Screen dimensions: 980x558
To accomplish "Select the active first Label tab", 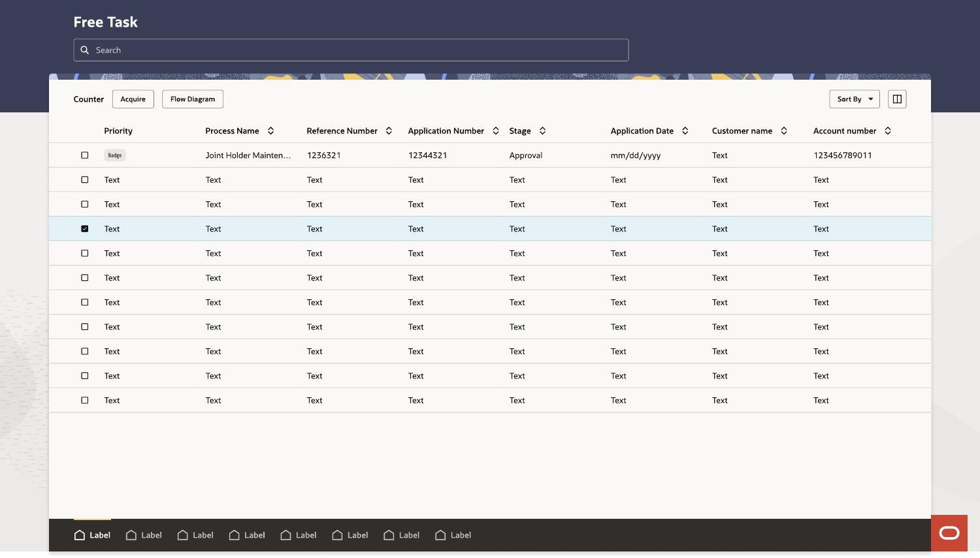I will (x=92, y=535).
